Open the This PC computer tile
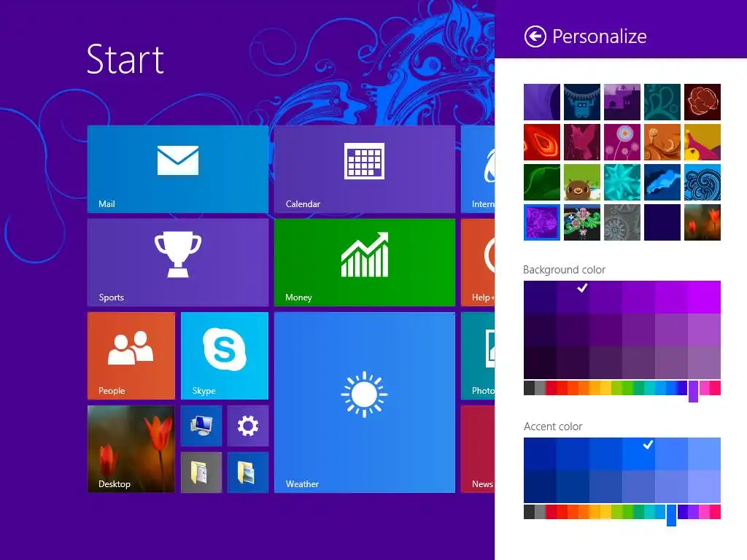Screen dimensions: 747x560 (201, 426)
